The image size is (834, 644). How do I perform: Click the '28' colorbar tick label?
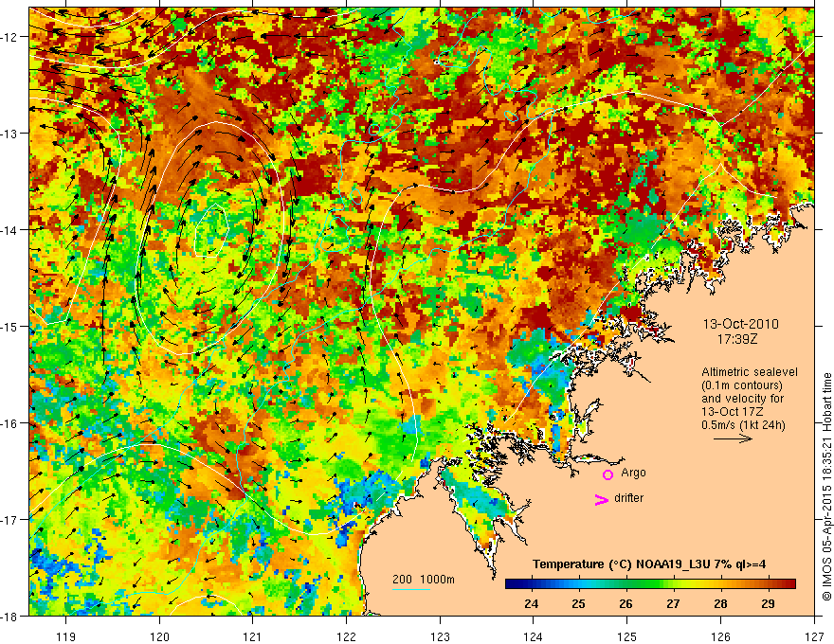[720, 603]
